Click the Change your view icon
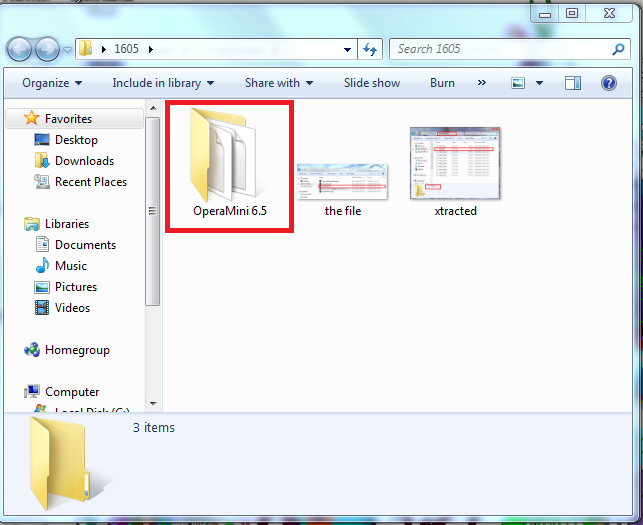The height and width of the screenshot is (525, 643). tap(518, 83)
